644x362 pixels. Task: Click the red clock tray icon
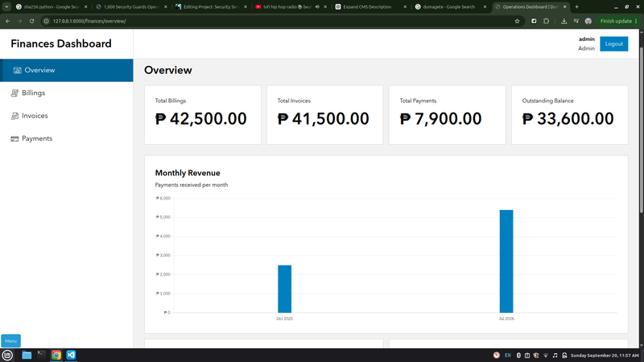pyautogui.click(x=496, y=355)
